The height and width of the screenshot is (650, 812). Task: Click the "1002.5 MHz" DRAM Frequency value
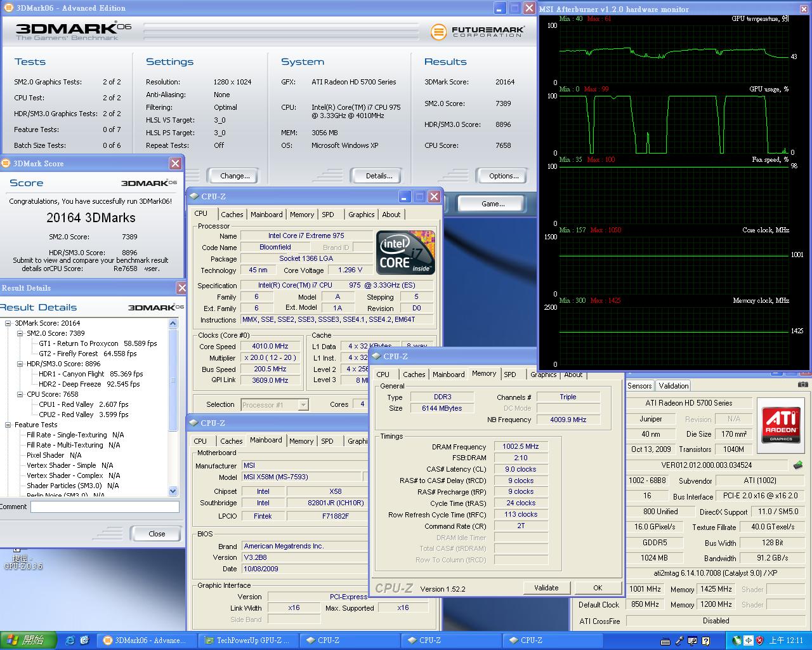(521, 447)
